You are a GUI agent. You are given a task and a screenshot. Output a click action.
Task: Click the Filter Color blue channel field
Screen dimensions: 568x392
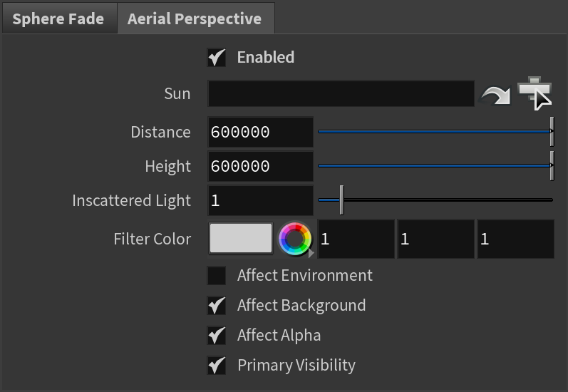coord(516,239)
